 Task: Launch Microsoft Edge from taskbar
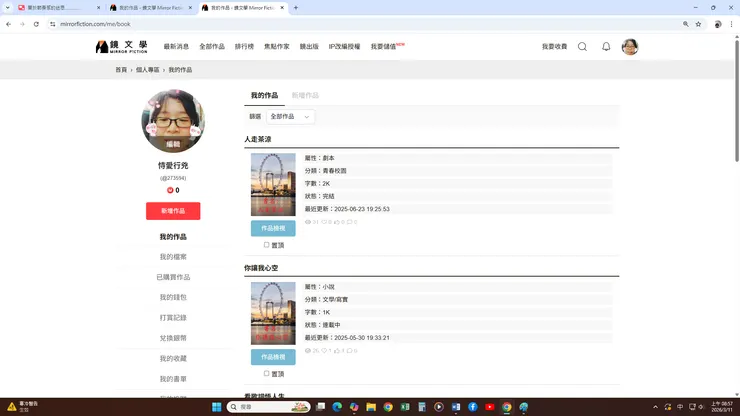pyautogui.click(x=337, y=407)
